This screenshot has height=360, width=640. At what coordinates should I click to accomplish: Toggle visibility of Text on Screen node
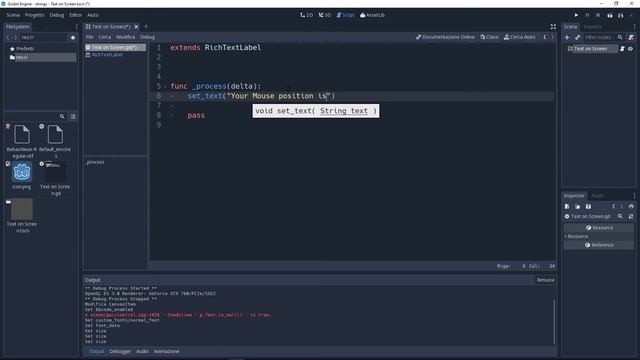[x=631, y=49]
